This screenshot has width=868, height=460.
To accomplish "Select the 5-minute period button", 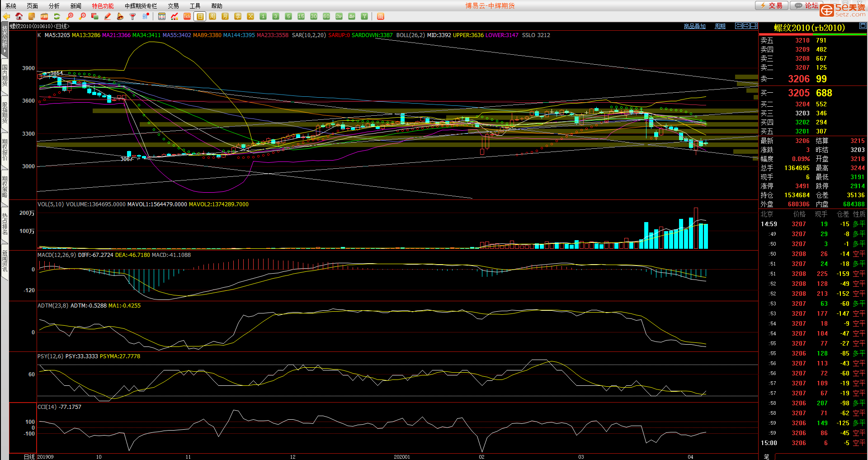I will click(x=288, y=16).
